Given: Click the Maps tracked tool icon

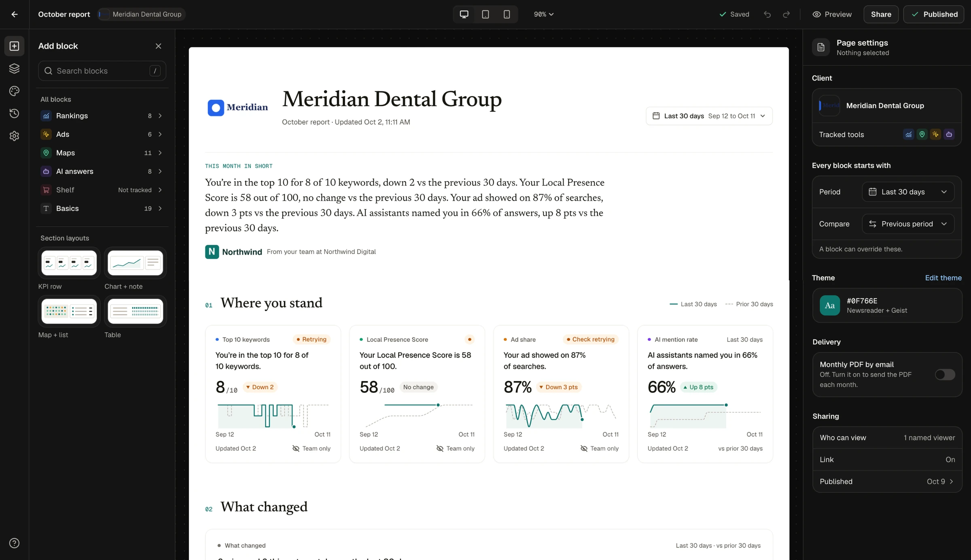Looking at the screenshot, I should point(922,134).
